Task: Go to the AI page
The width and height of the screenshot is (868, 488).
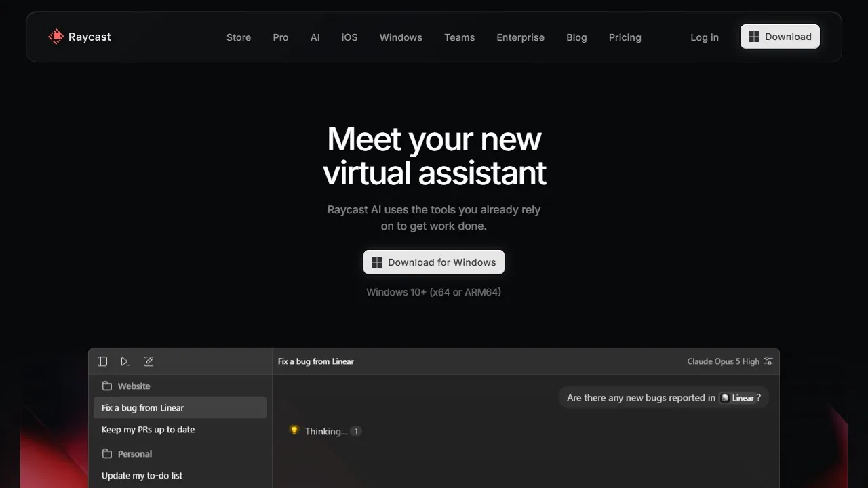Action: click(315, 37)
